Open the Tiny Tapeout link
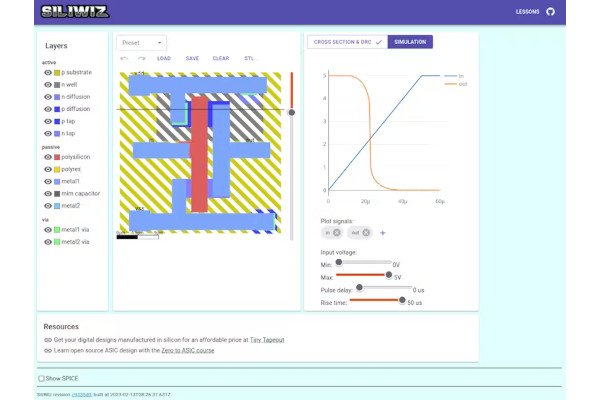This screenshot has width=600, height=400. [267, 340]
